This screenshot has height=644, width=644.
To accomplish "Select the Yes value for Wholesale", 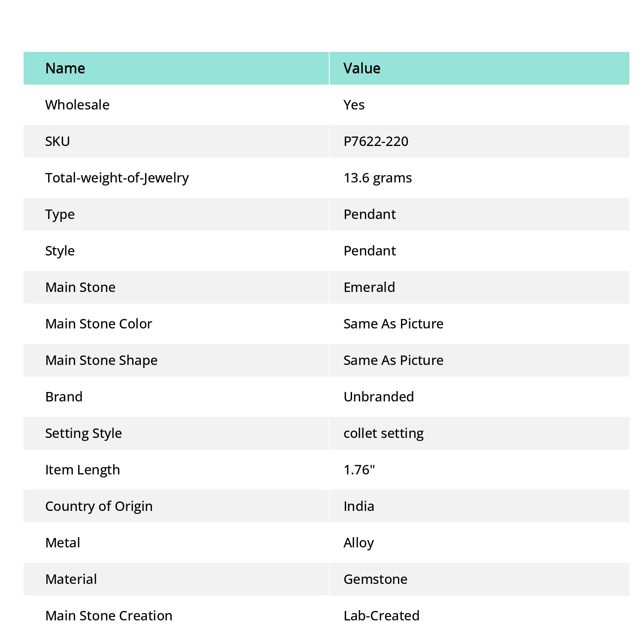I will 354,105.
